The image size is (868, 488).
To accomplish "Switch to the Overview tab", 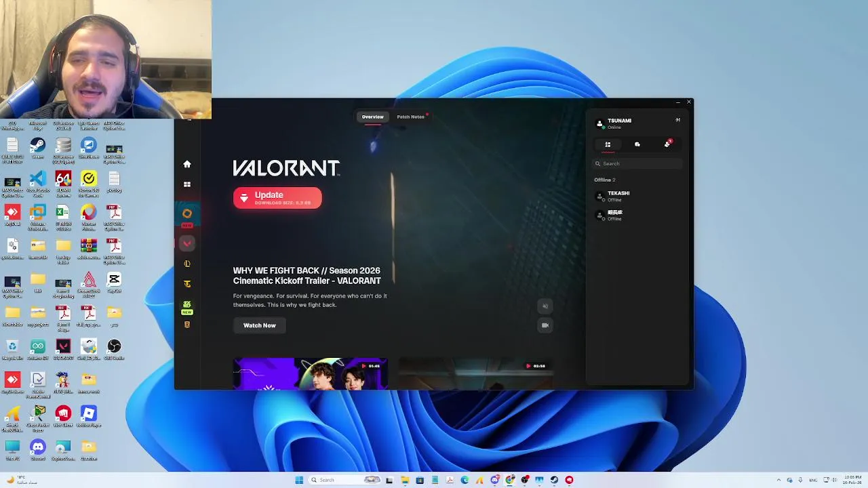I will coord(372,117).
